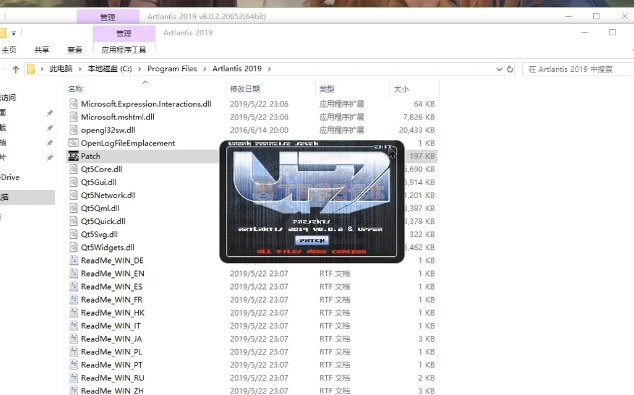
Task: Click the opengl32sw.dll file icon
Action: pos(73,130)
